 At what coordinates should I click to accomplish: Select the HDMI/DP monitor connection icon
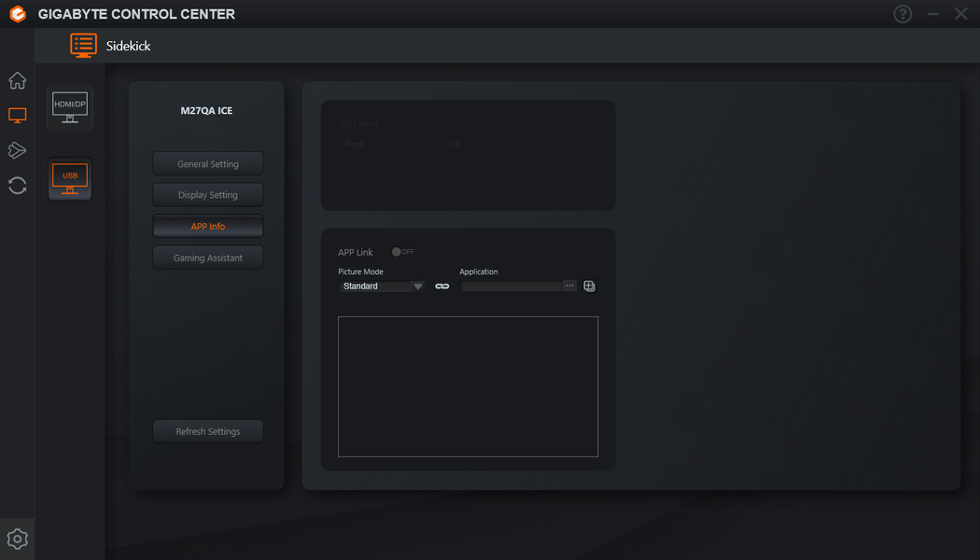click(70, 107)
